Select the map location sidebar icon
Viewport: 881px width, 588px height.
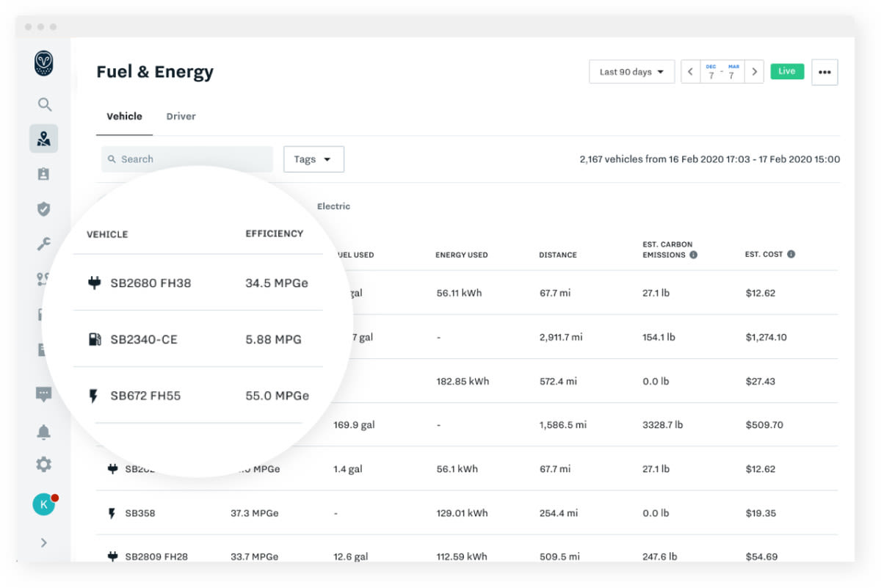44,138
